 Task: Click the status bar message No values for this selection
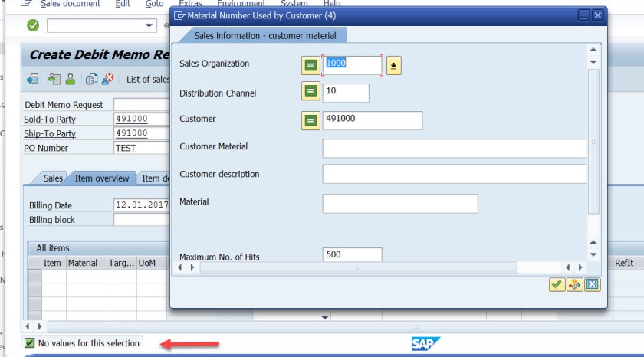pyautogui.click(x=89, y=343)
